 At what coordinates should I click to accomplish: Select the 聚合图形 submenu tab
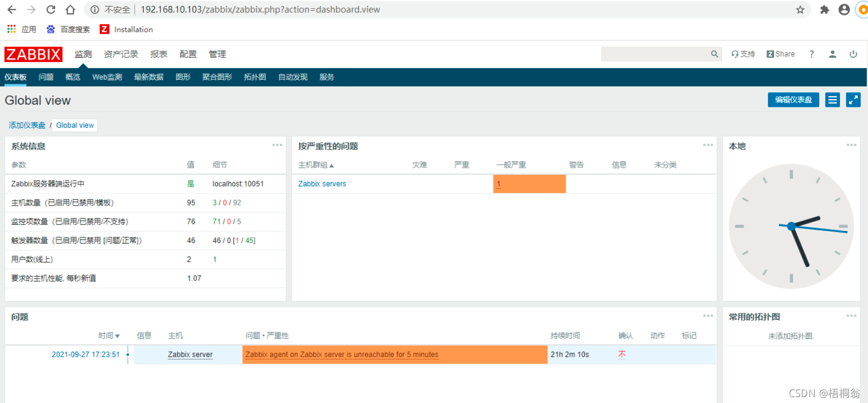point(217,77)
